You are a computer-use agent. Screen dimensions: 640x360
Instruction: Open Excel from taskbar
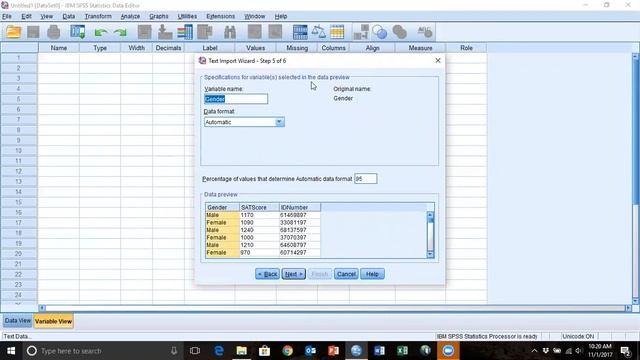pos(402,351)
